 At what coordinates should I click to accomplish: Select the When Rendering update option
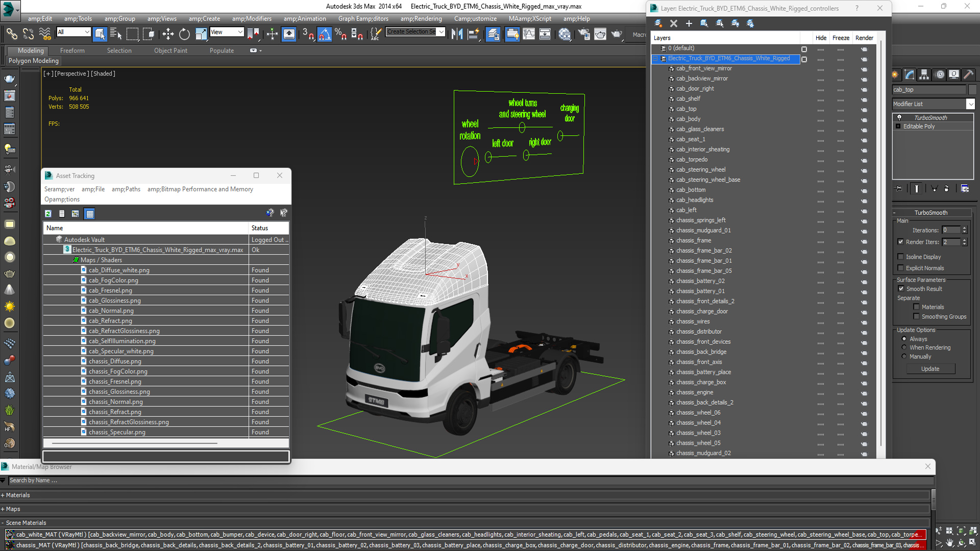point(904,347)
